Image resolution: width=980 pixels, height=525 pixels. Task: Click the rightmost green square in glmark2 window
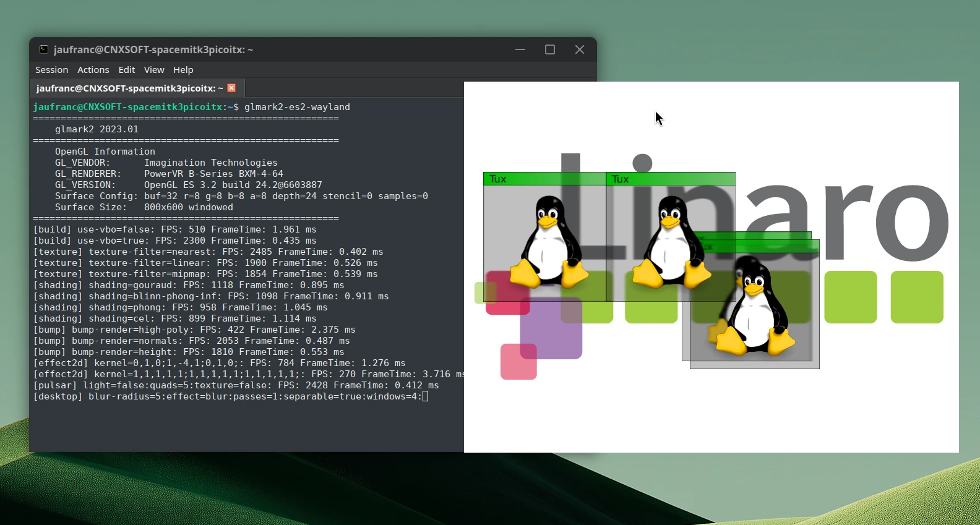pyautogui.click(x=917, y=297)
